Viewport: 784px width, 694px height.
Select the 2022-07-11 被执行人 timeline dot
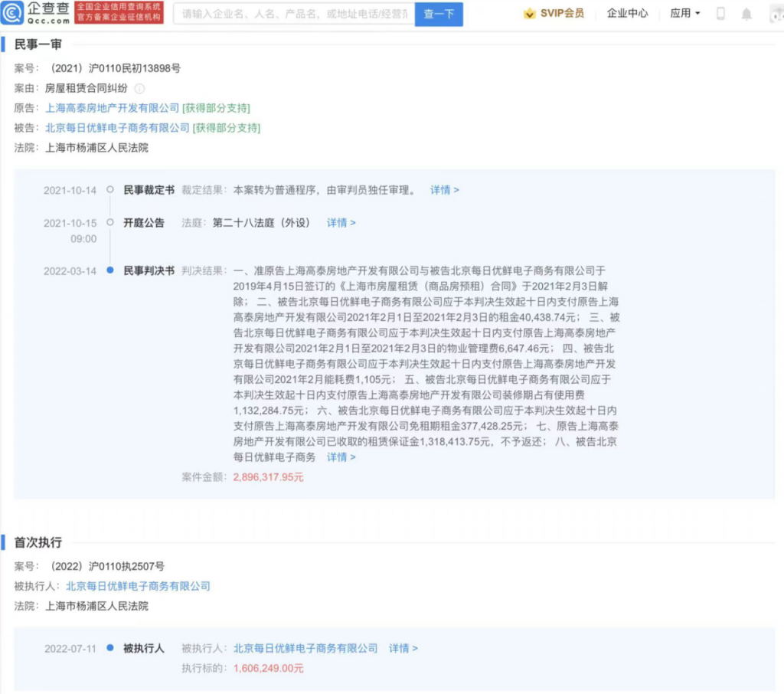pos(110,648)
